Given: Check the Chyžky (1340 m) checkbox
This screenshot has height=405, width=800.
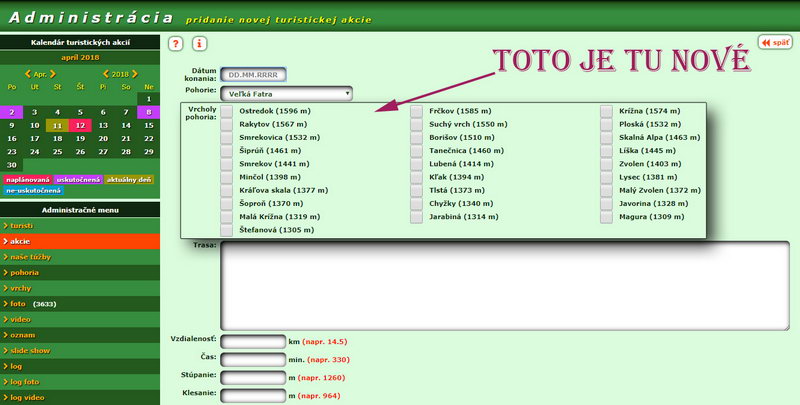Looking at the screenshot, I should click(x=416, y=204).
